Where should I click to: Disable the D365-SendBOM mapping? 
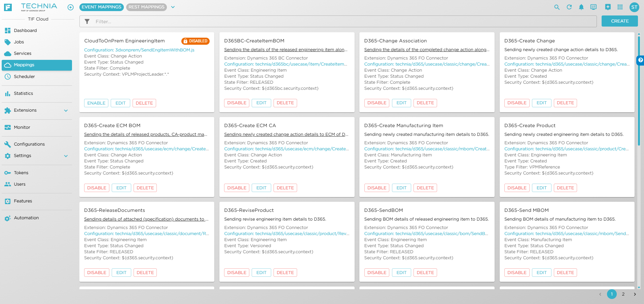click(377, 273)
